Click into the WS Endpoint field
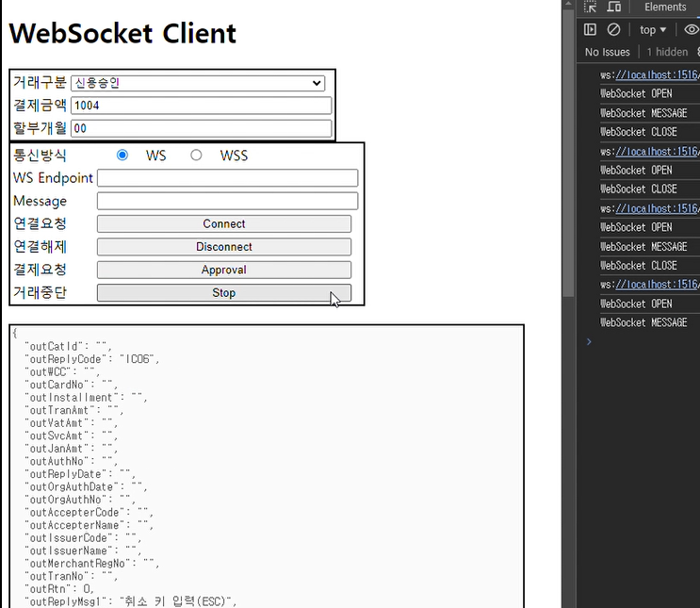This screenshot has width=700, height=608. [x=227, y=178]
